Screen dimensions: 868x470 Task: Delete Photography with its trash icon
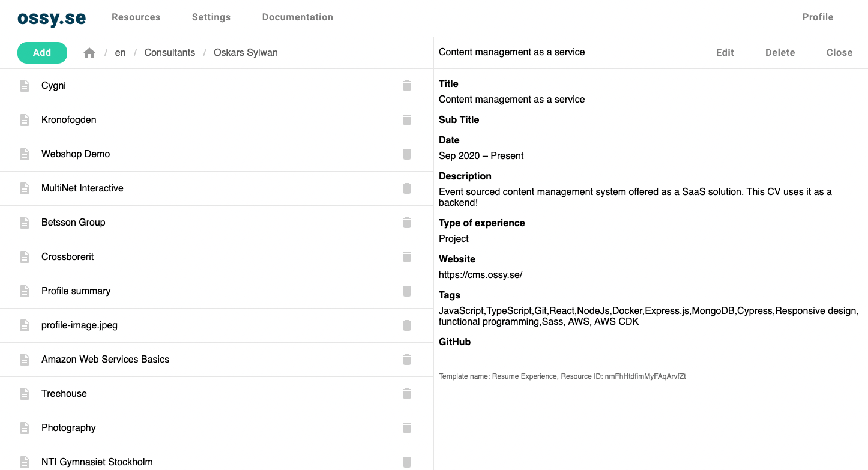click(407, 428)
